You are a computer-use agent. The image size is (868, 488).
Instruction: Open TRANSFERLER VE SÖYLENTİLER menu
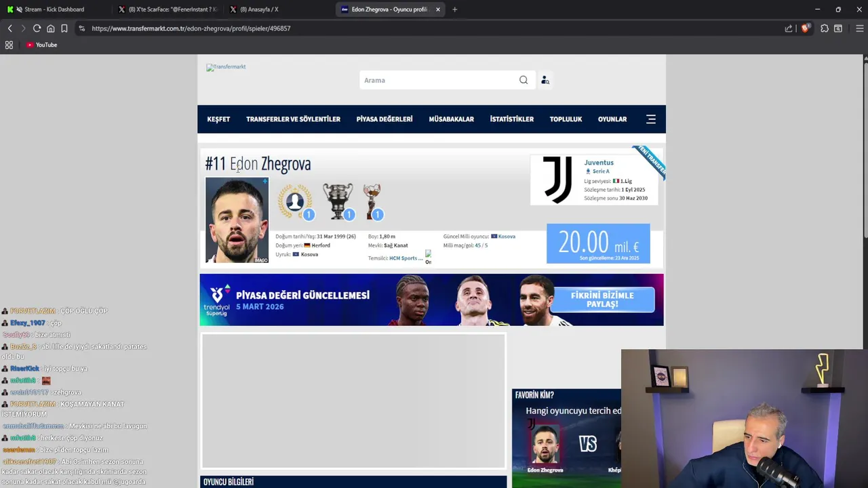point(293,119)
